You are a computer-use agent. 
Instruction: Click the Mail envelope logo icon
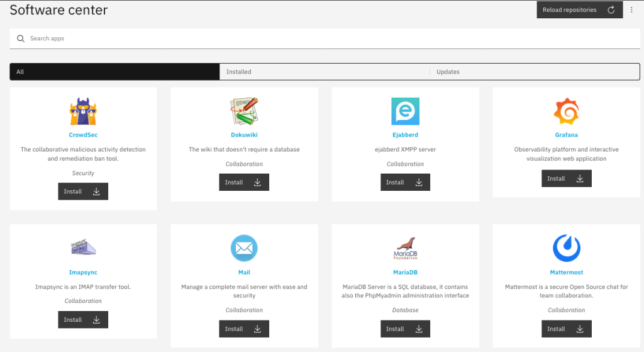(x=244, y=248)
